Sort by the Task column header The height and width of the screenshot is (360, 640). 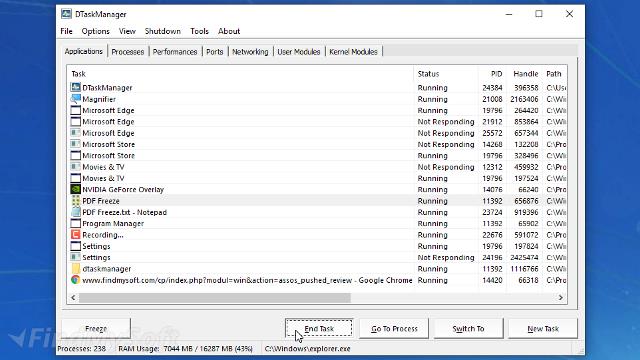[x=240, y=74]
